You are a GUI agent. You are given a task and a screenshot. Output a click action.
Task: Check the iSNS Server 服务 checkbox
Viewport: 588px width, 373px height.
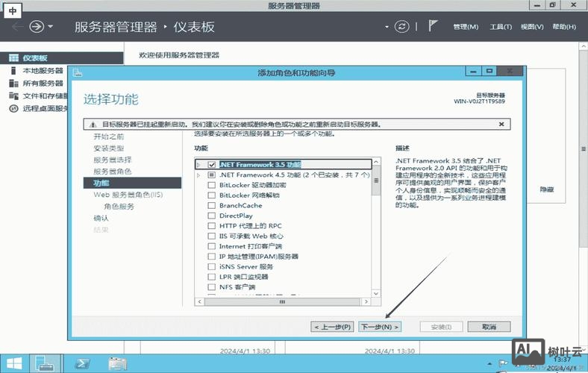pyautogui.click(x=211, y=266)
